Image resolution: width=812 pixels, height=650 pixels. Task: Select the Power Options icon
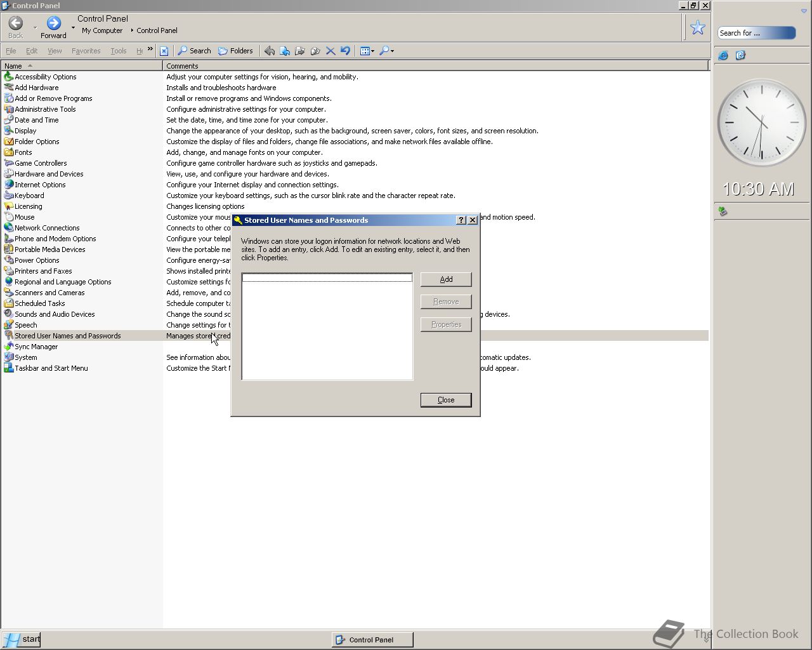point(9,260)
